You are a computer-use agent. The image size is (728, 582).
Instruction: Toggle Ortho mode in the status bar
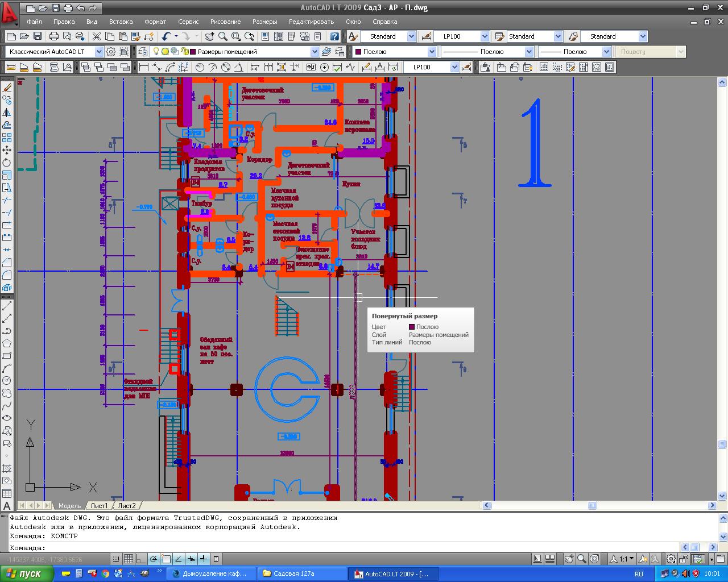tap(141, 559)
